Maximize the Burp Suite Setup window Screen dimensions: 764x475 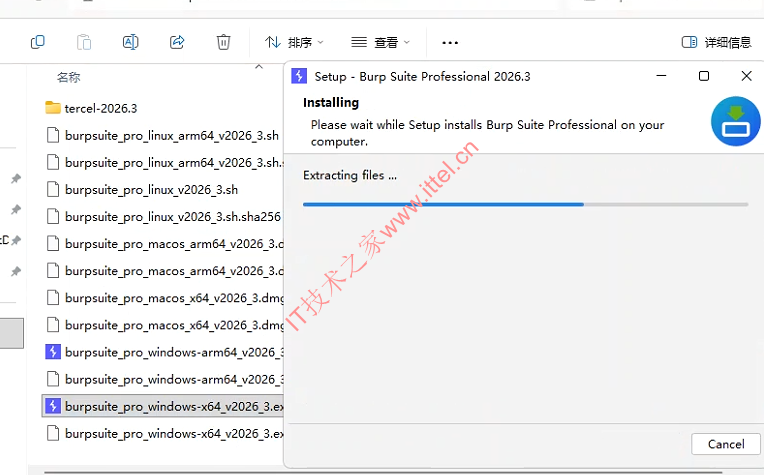click(x=704, y=76)
